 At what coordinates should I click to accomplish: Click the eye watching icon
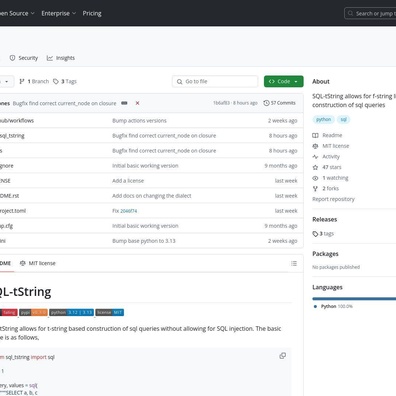[x=315, y=178]
